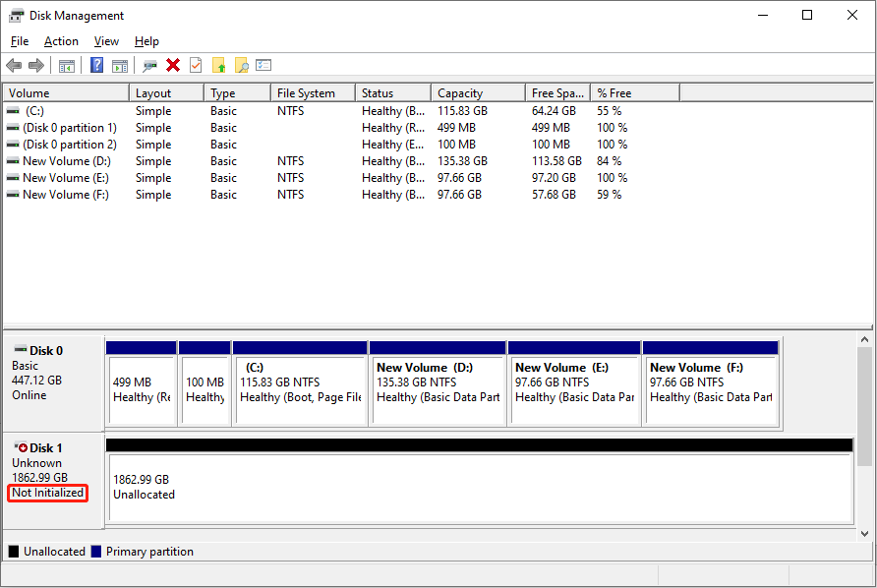Click the drive icon beside New Volume (D:) row
The height and width of the screenshot is (588, 877).
(13, 161)
